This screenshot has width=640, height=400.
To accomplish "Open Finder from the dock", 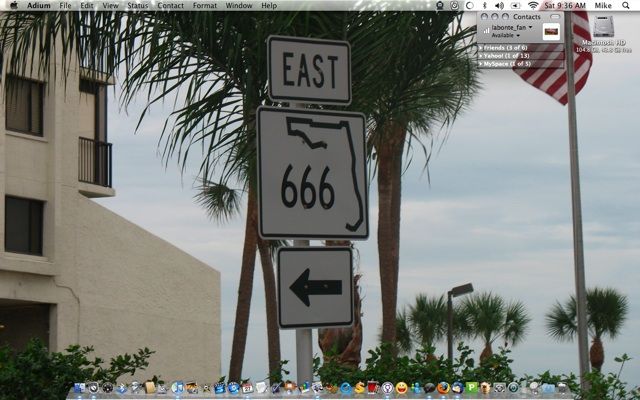I will pyautogui.click(x=79, y=388).
